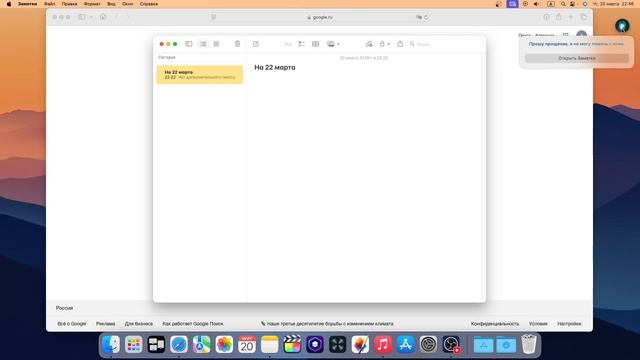640x360 pixels.
Task: Open the Trash in the Dock
Action: point(529,344)
